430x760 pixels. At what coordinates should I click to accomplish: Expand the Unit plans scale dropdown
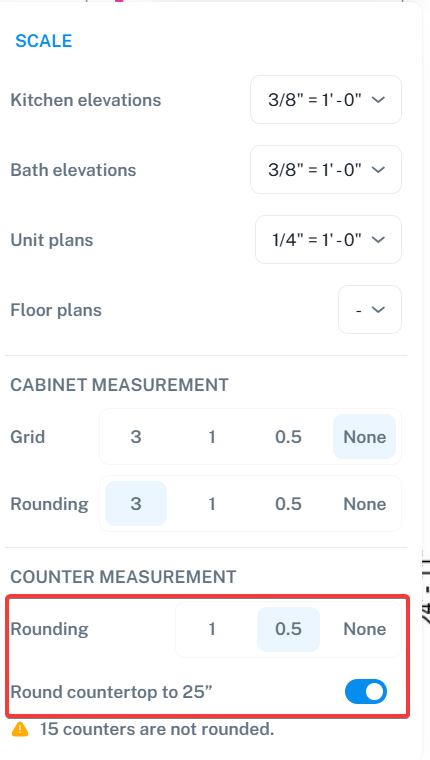[x=328, y=240]
